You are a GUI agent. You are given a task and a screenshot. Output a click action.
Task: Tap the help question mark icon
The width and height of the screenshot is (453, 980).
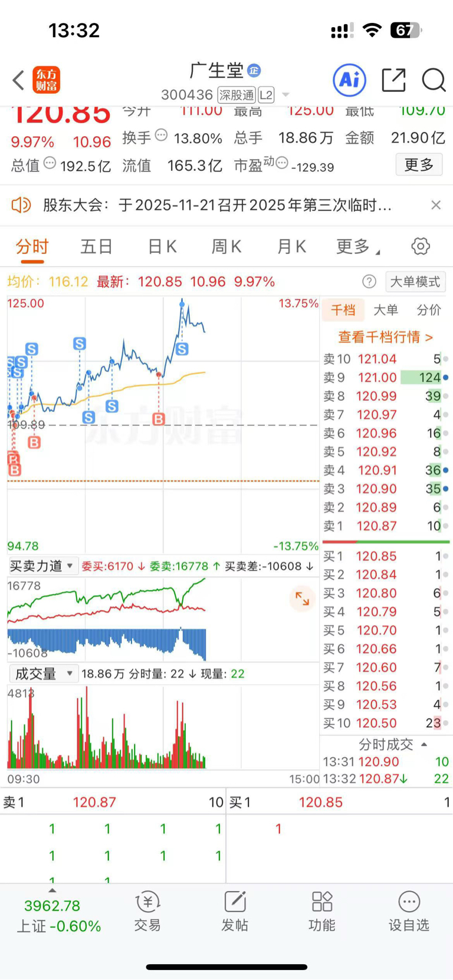[369, 282]
